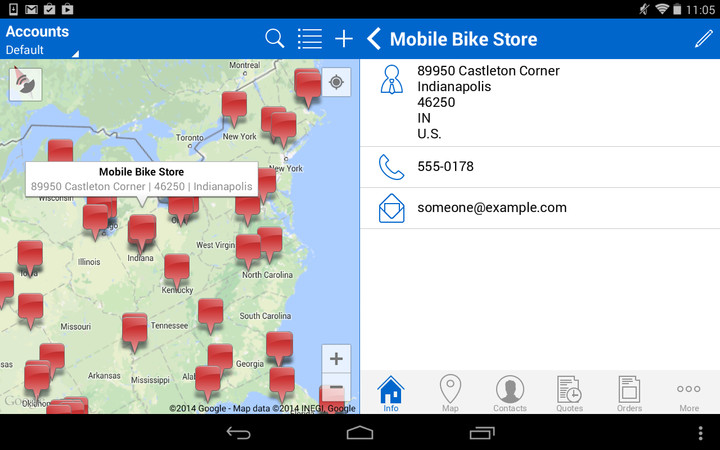
Task: Open the Orders tab
Action: (x=629, y=394)
